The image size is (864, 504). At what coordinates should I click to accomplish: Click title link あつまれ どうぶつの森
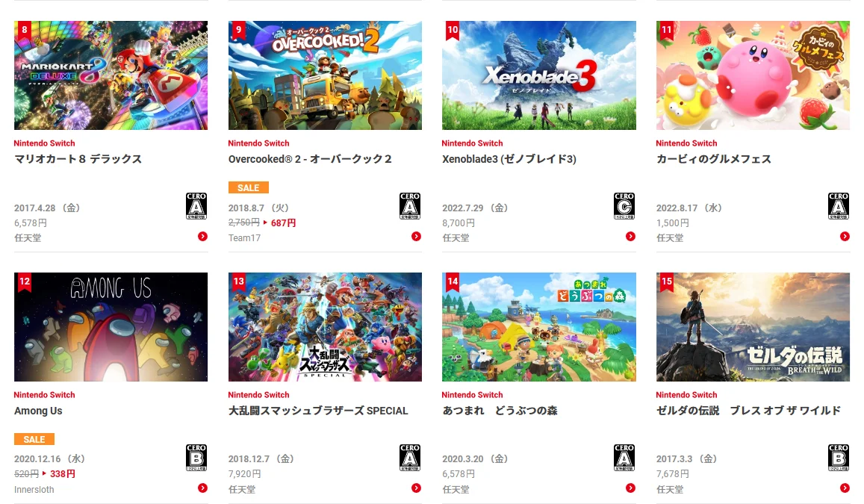point(500,411)
